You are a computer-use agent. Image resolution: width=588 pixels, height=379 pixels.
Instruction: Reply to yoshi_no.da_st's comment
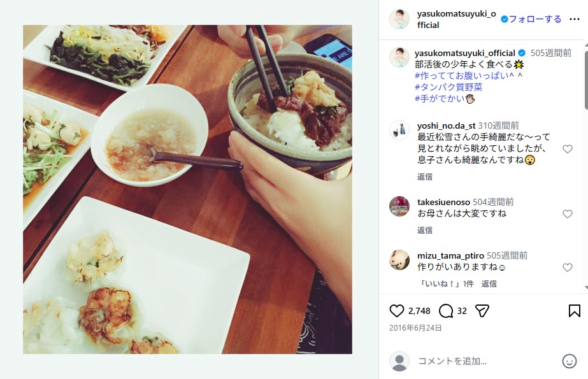click(x=425, y=177)
